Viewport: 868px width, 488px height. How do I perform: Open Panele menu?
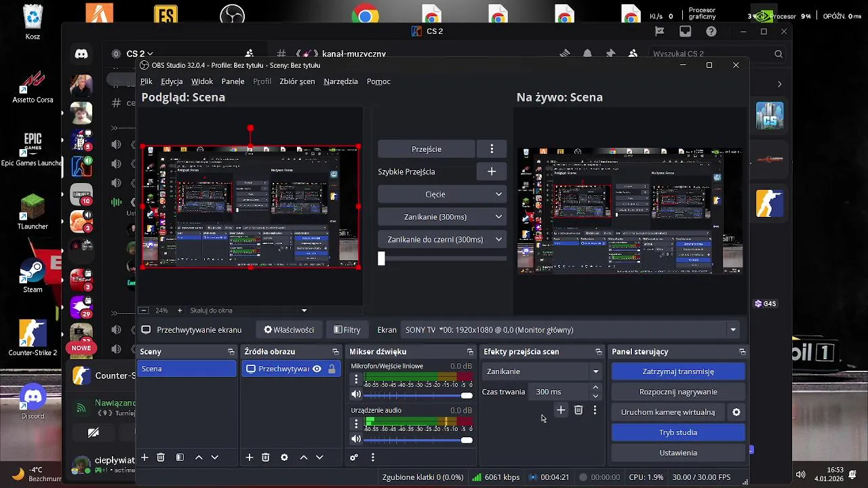coord(233,81)
